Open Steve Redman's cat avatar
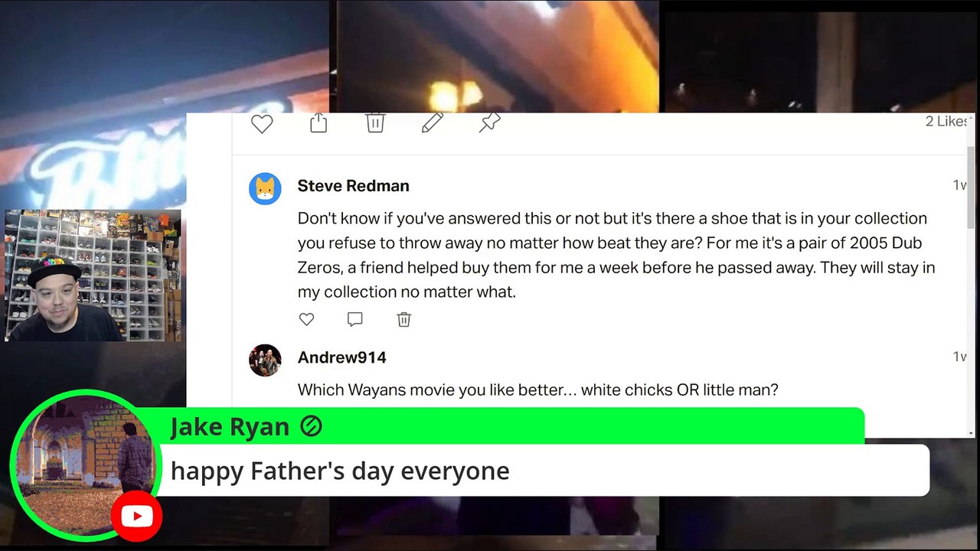980x551 pixels. 265,188
